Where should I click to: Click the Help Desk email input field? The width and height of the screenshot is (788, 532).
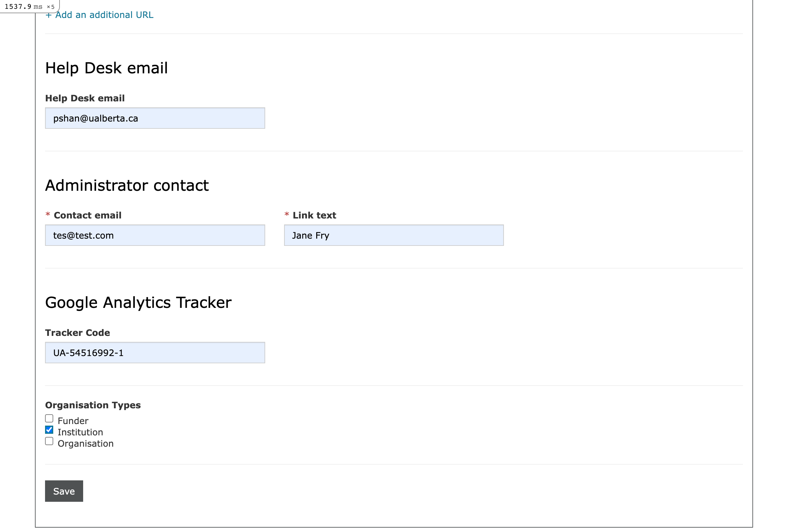(155, 118)
